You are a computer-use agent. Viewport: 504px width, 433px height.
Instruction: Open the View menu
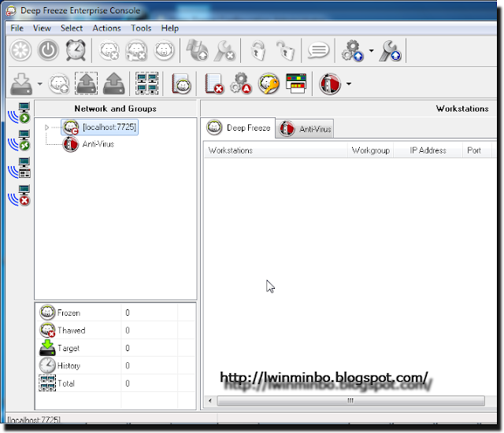[x=42, y=28]
